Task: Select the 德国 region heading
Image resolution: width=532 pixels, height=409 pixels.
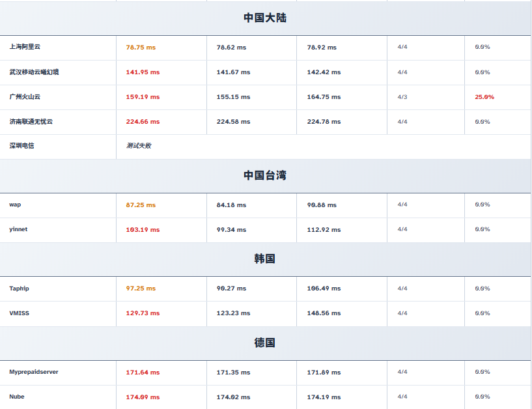Action: click(x=265, y=343)
